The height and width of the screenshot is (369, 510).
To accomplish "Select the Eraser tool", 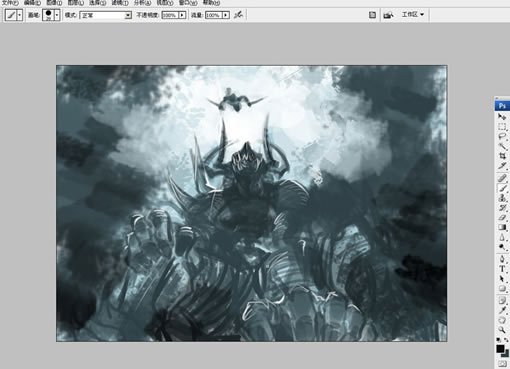I will point(502,218).
